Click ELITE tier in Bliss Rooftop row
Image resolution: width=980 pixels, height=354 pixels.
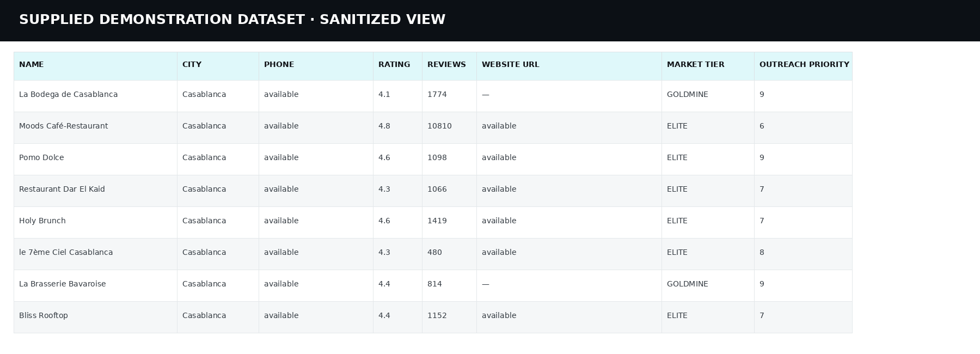(677, 315)
